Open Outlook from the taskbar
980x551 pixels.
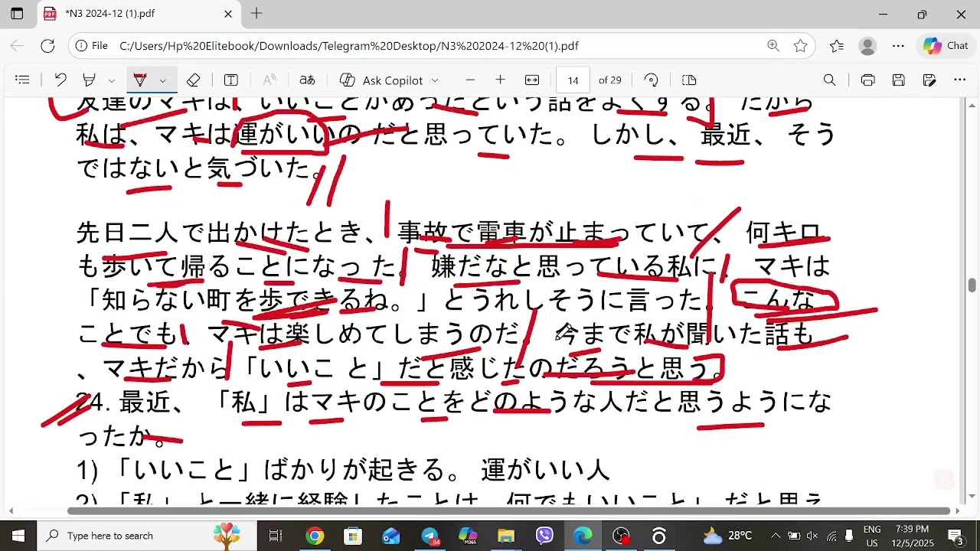point(391,536)
